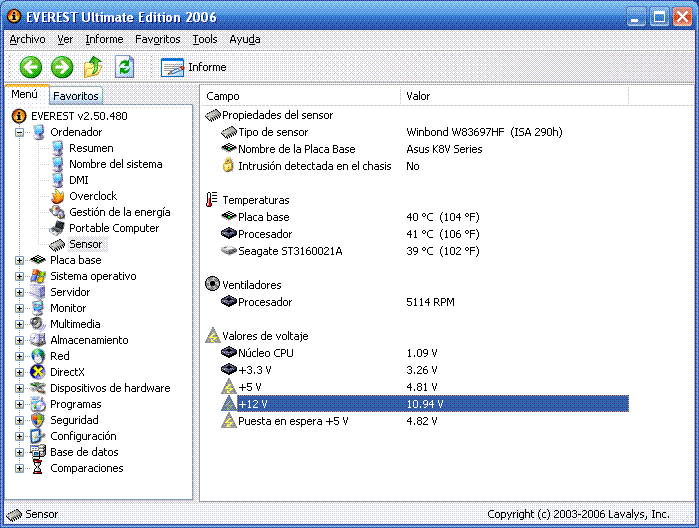
Task: Click the chassis intrusion padlock icon
Action: 228,165
